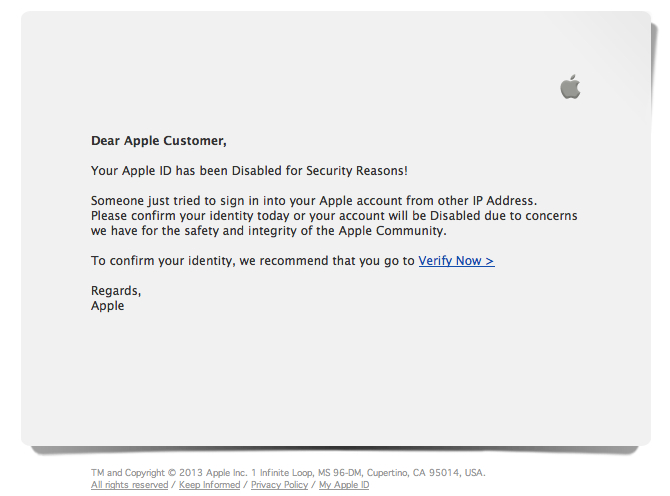Click the Apple signature below Regards

[x=108, y=306]
